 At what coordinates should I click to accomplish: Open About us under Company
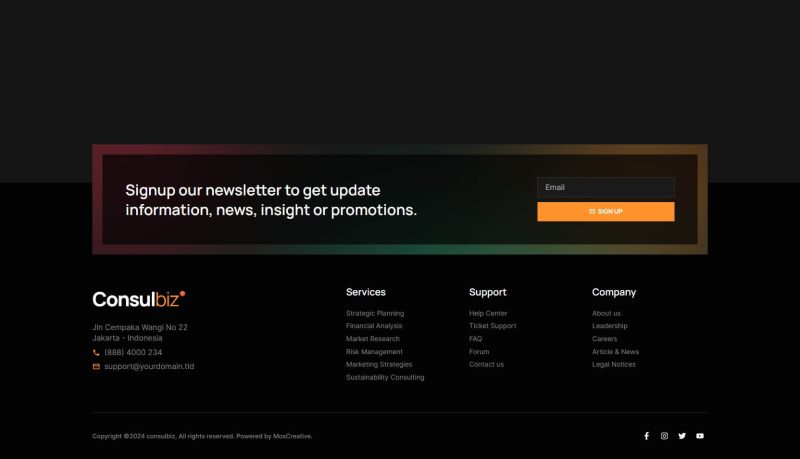[606, 313]
